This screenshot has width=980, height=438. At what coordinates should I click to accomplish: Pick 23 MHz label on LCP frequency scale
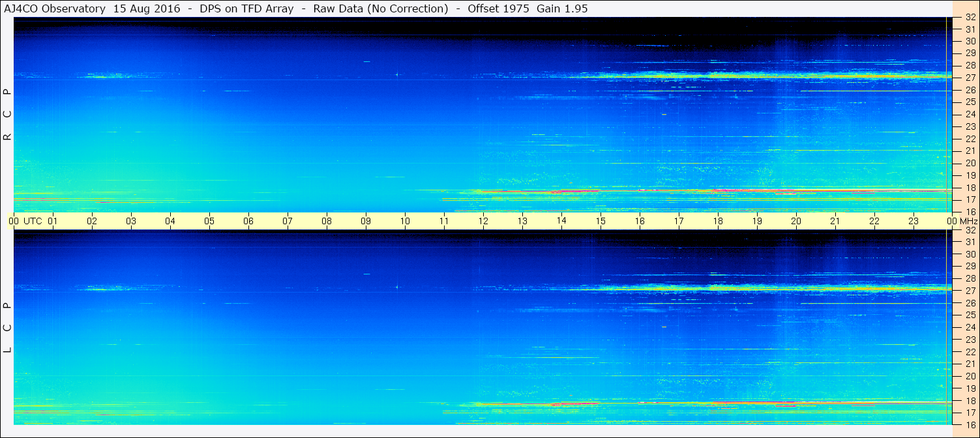[970, 340]
